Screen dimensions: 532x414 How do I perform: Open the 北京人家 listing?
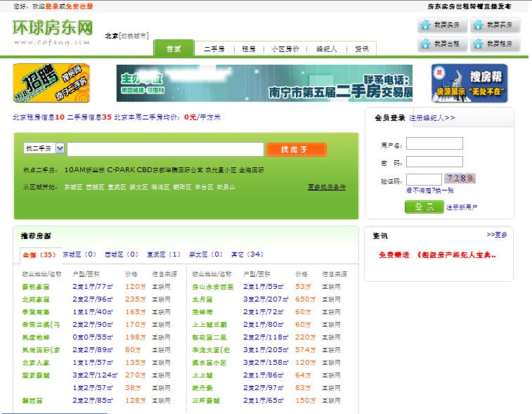(36, 363)
